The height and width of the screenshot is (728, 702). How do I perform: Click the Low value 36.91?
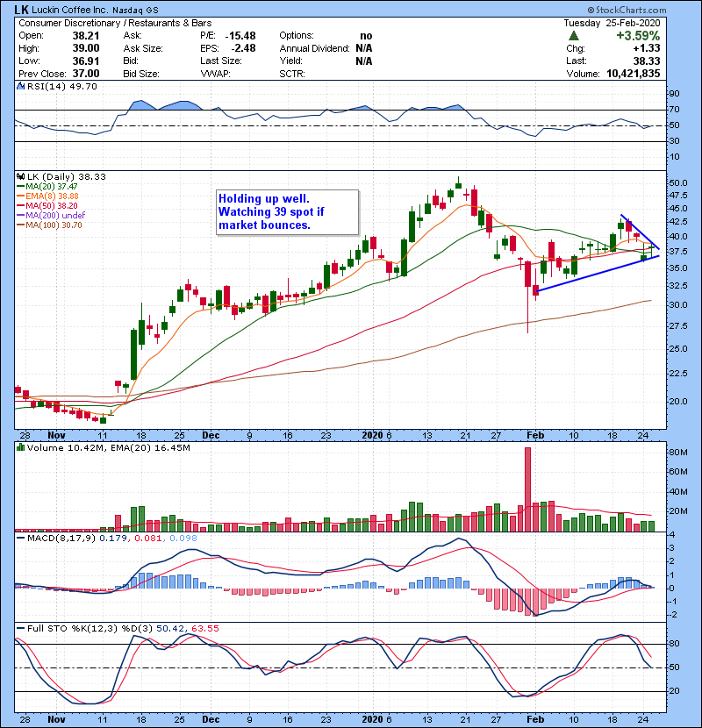click(86, 61)
